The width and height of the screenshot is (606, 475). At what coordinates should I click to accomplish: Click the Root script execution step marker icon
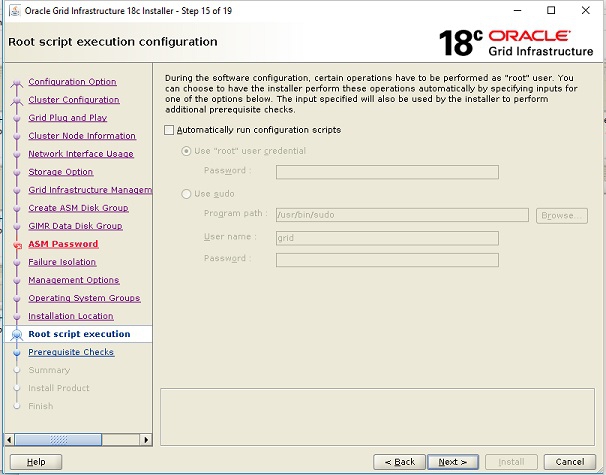(x=17, y=335)
